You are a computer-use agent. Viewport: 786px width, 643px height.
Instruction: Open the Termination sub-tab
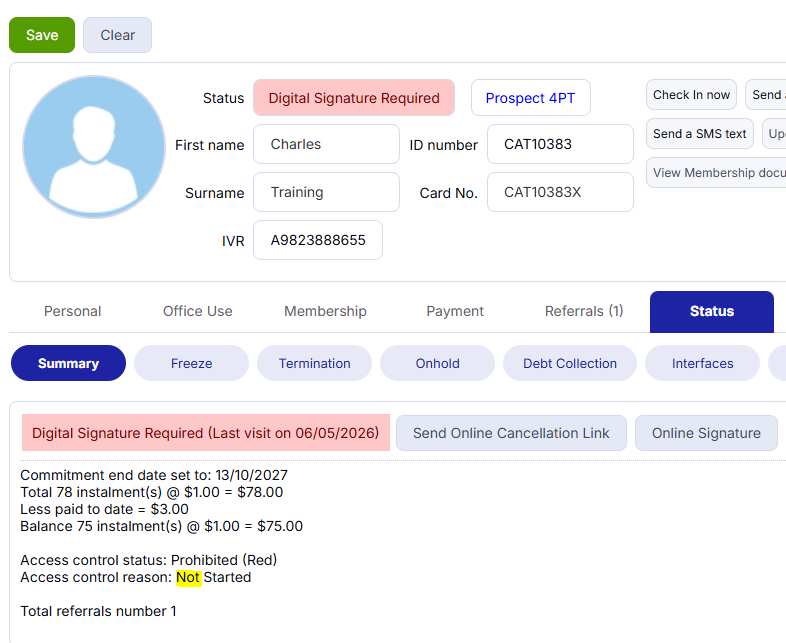pos(314,363)
